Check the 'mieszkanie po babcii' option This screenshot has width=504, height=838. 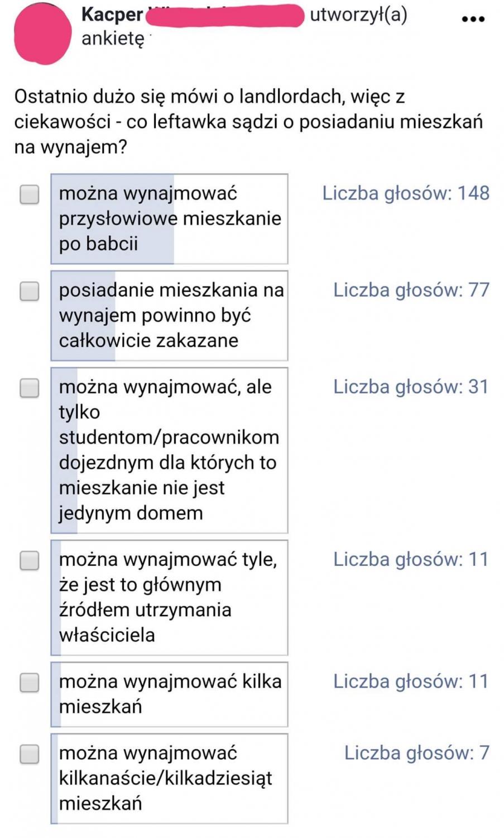coord(30,194)
